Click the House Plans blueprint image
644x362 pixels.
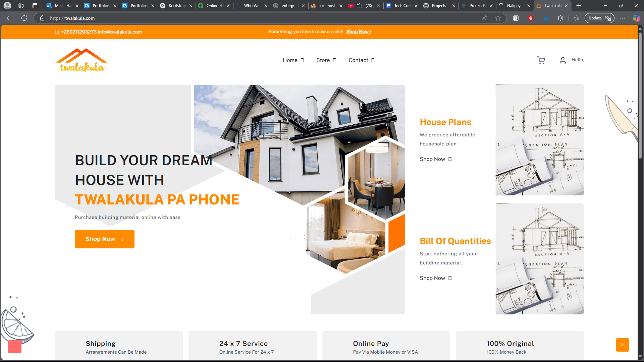[540, 140]
